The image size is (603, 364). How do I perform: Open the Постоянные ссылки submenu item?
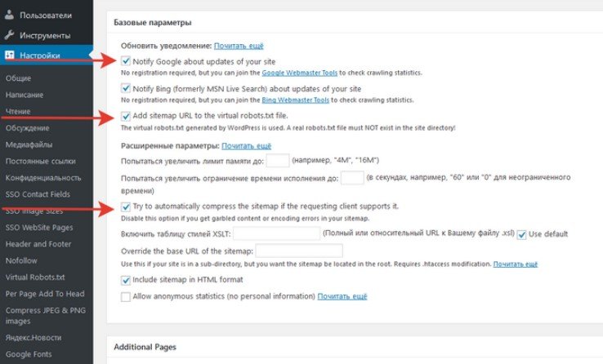[x=38, y=161]
